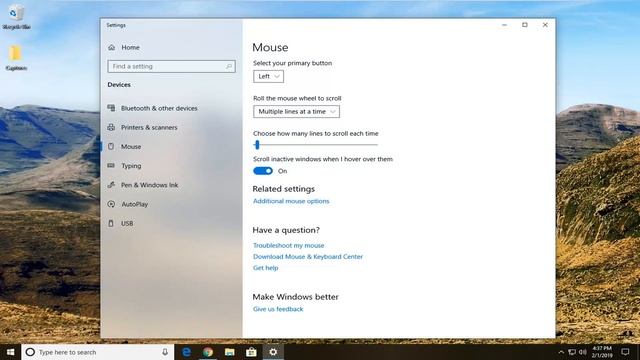Click the search magnifier in Find a setting
This screenshot has width=640, height=360.
pyautogui.click(x=229, y=66)
